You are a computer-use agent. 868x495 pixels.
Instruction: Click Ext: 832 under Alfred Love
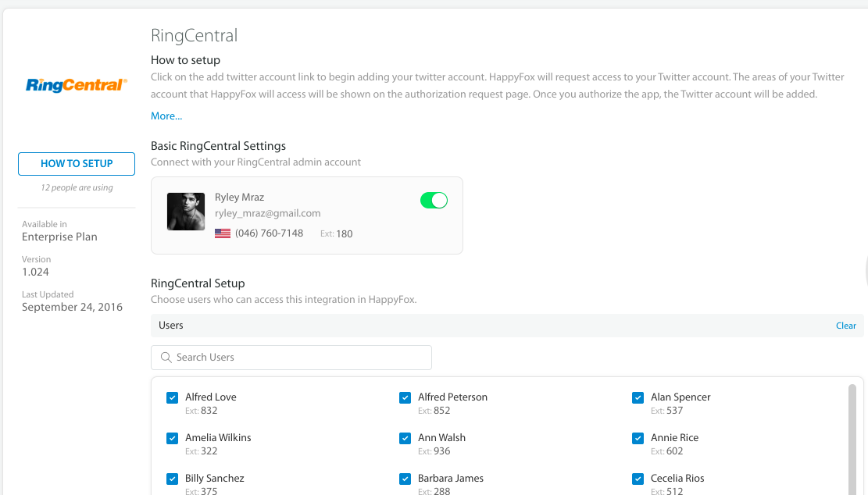[202, 411]
